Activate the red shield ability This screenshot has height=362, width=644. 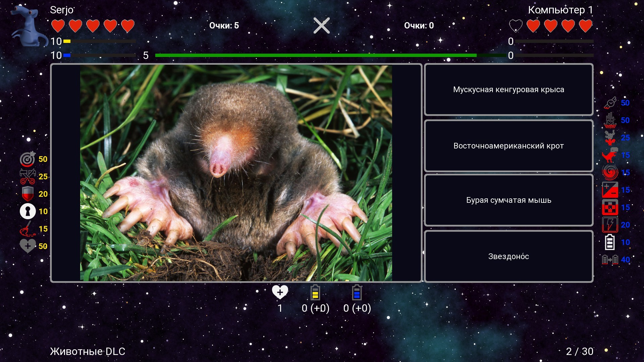28,194
